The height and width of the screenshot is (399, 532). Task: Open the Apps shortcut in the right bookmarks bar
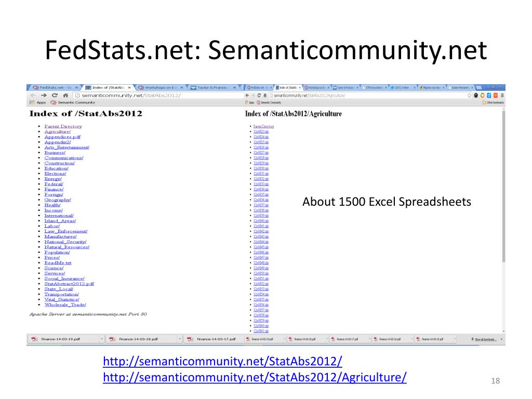[x=250, y=102]
